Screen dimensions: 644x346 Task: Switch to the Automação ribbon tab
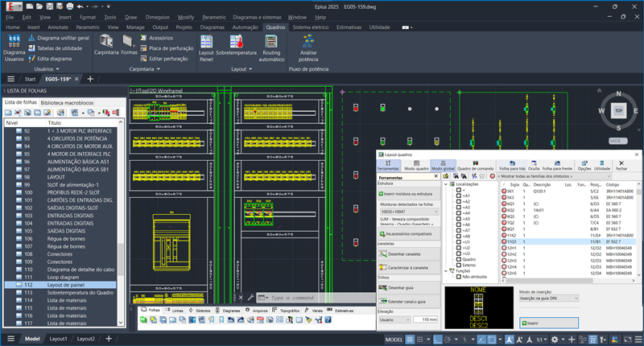click(x=246, y=27)
